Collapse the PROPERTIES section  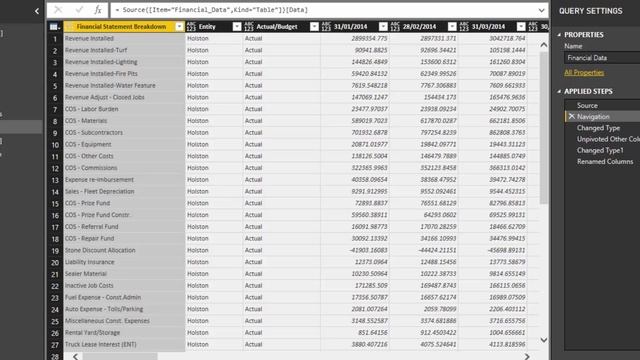click(x=559, y=35)
